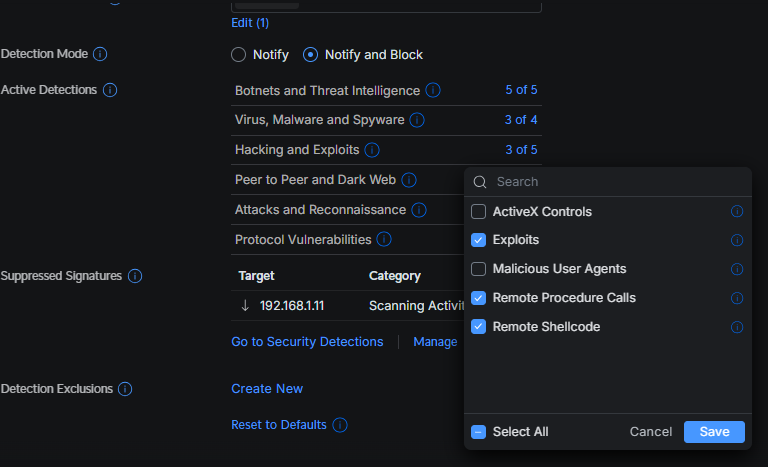768x467 pixels.
Task: Uncheck the Exploits checkbox
Action: tap(479, 240)
